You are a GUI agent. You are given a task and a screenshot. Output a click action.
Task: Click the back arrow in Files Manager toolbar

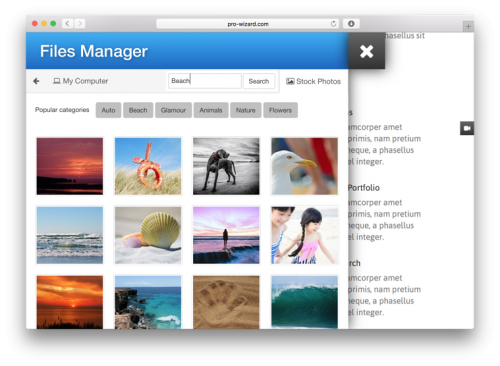(36, 81)
